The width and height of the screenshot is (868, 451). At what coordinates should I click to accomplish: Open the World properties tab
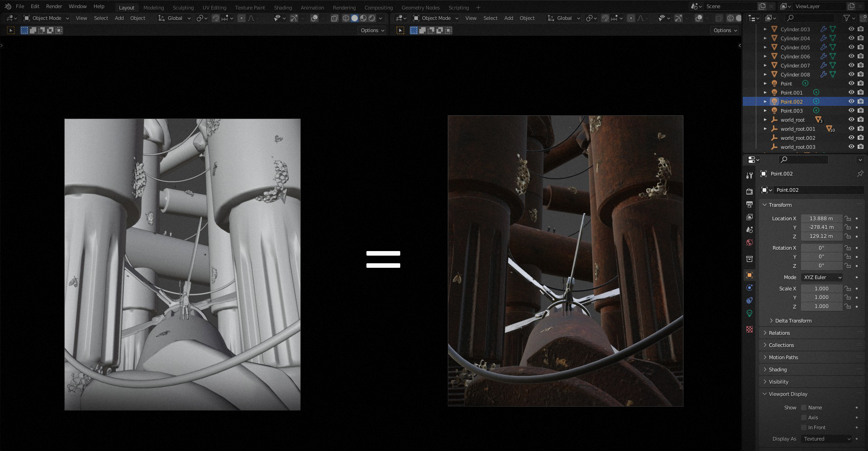749,242
